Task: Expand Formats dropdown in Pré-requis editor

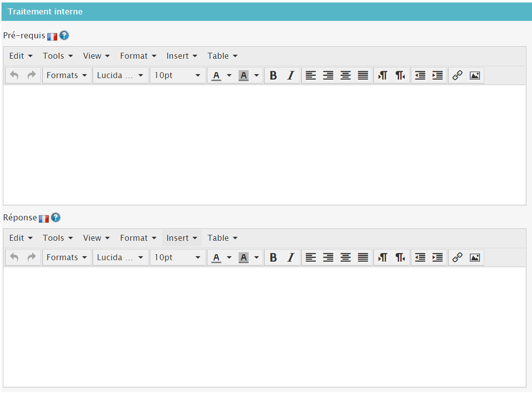Action: coord(67,76)
